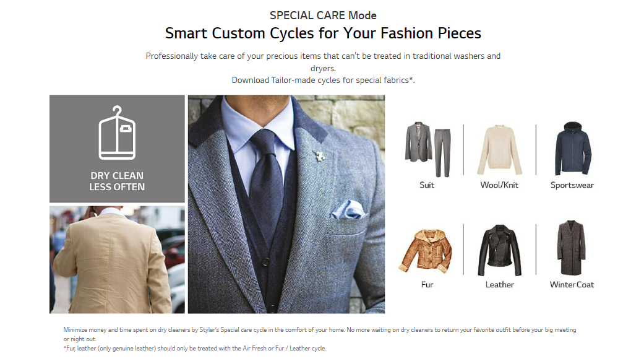Click the Sportswear label
The image size is (644, 361).
572,185
